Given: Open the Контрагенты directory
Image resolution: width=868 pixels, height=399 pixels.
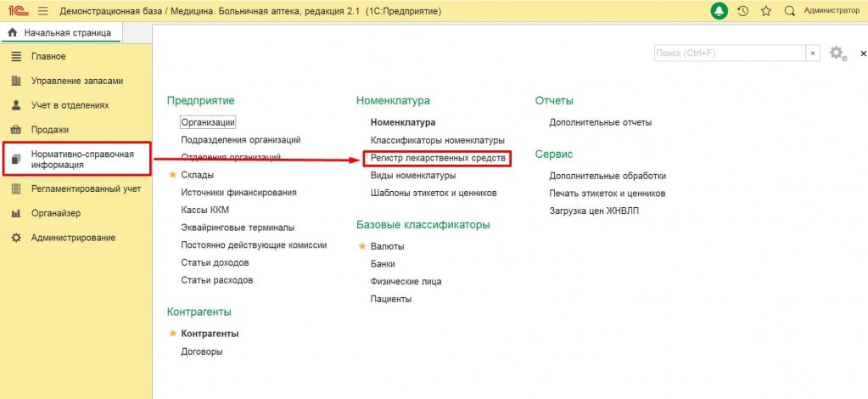Looking at the screenshot, I should [x=210, y=334].
